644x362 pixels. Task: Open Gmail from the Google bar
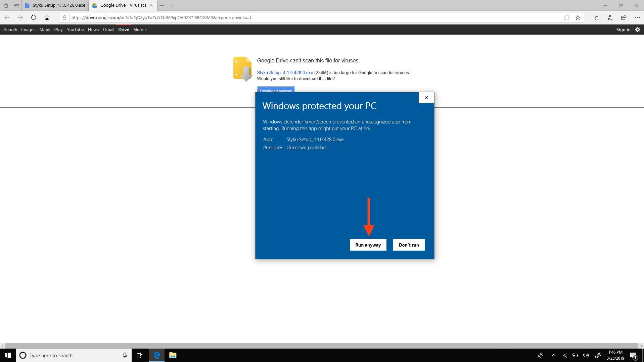pyautogui.click(x=108, y=30)
